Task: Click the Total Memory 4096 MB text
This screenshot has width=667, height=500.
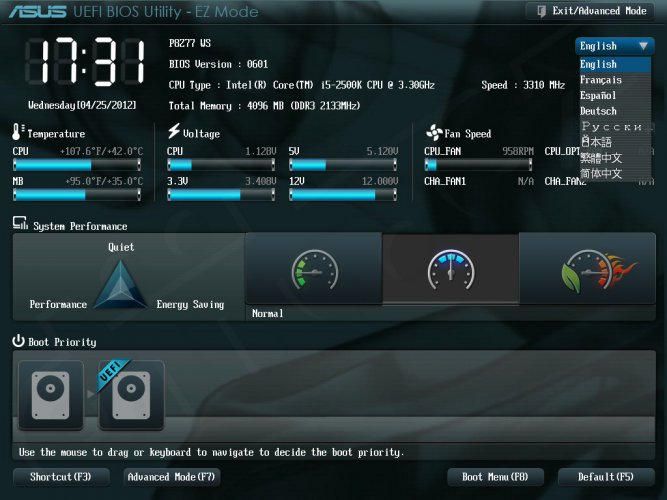Action: pos(264,106)
